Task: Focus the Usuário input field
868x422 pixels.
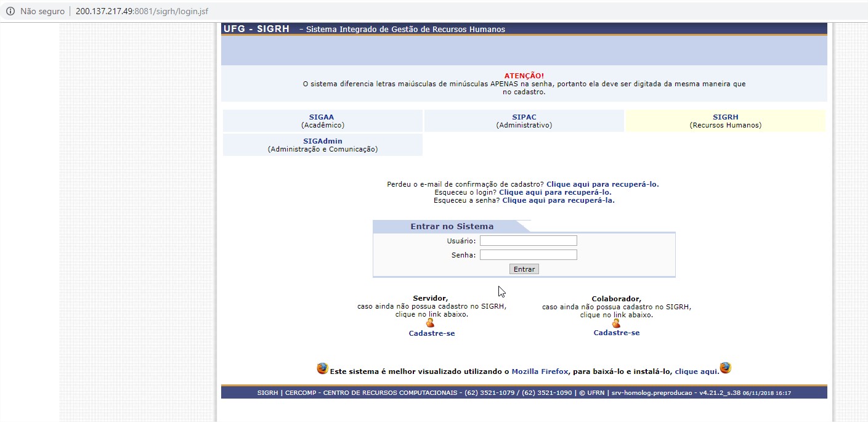Action: click(529, 241)
